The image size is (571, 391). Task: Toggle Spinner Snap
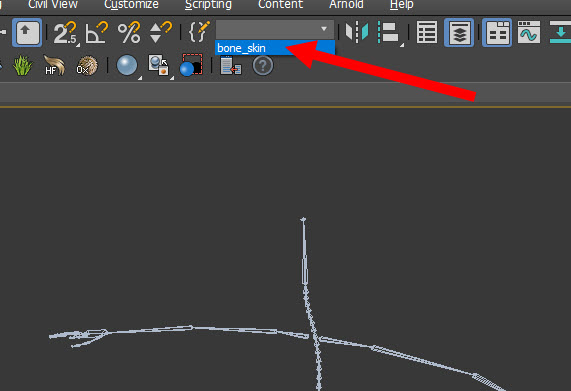(160, 33)
